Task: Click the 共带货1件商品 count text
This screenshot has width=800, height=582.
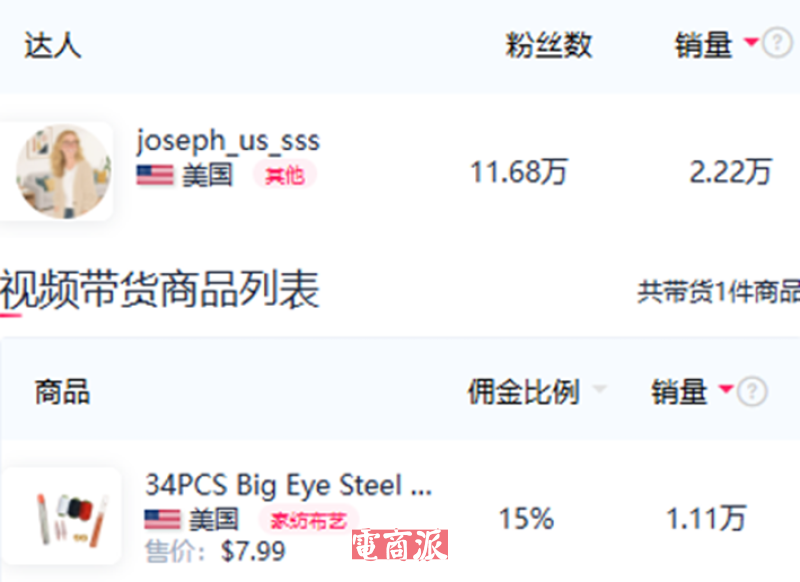Action: 718,292
